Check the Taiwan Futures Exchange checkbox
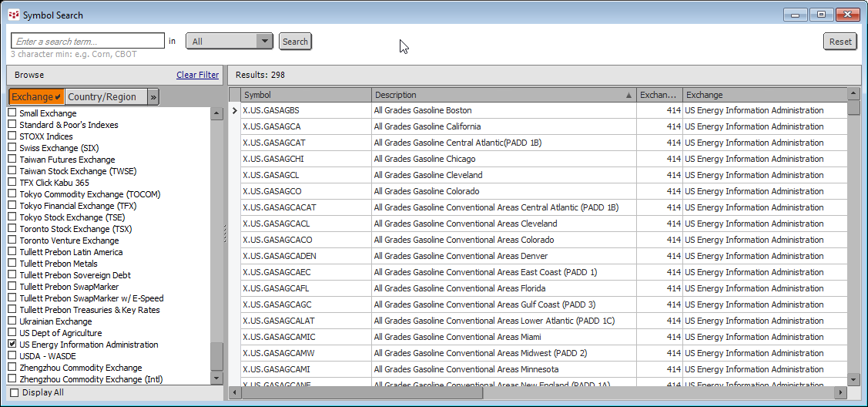 [12, 160]
